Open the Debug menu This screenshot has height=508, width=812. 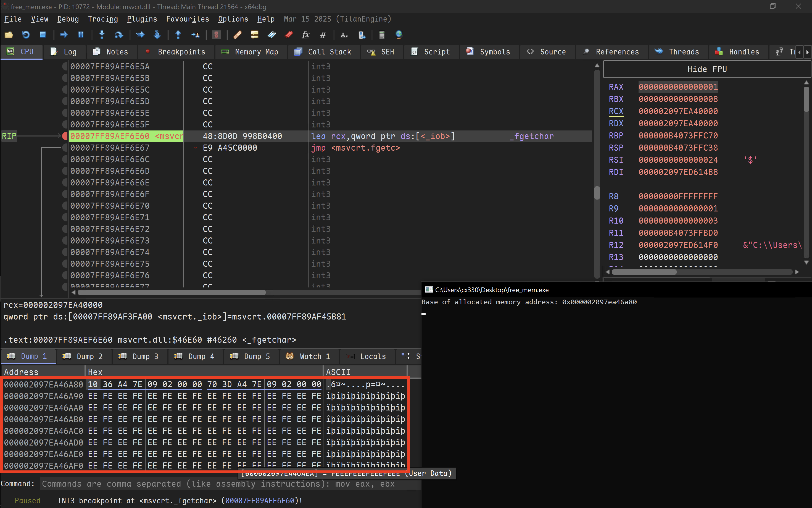[x=68, y=19]
